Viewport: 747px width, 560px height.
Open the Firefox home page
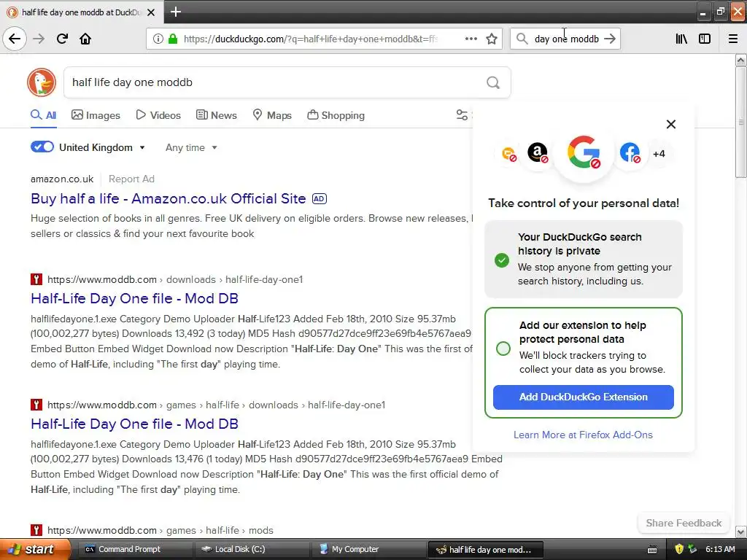point(85,39)
